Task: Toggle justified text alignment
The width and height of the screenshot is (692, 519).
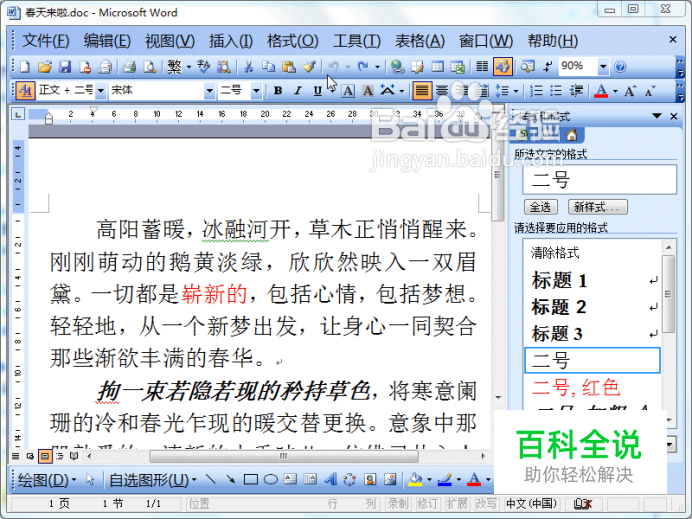Action: click(422, 91)
